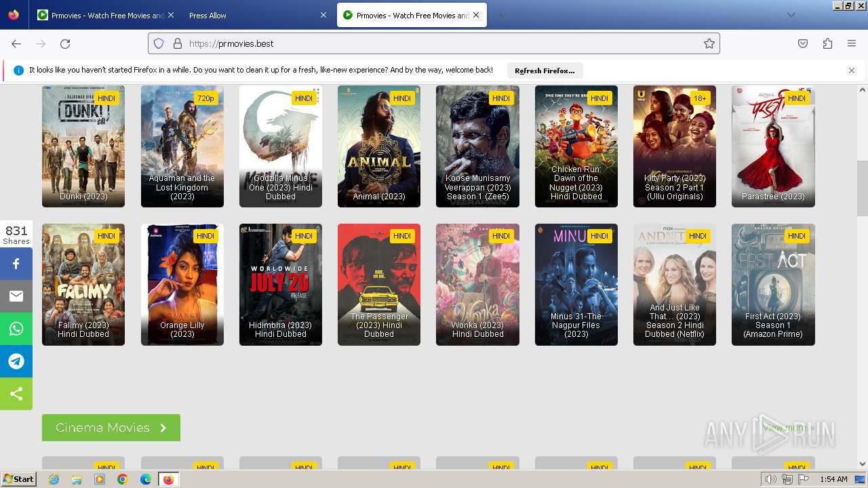Open media player taskbar icon
This screenshot has width=868, height=488.
[x=100, y=479]
